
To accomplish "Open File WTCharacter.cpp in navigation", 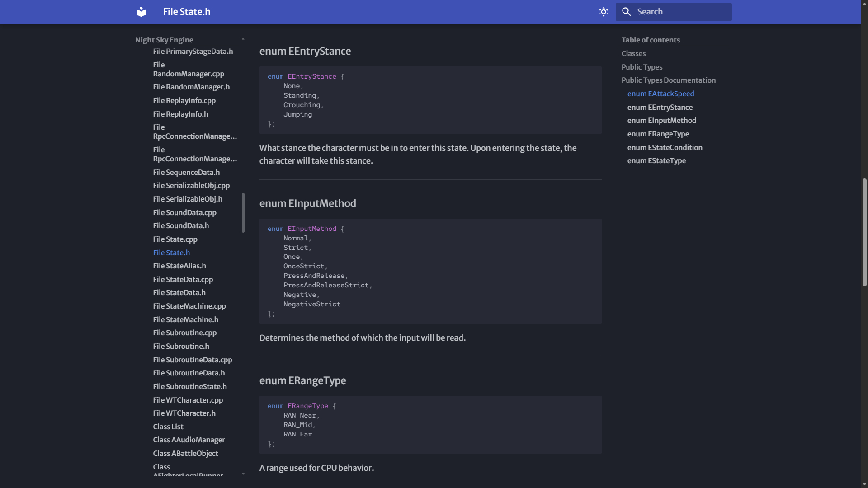I will (x=188, y=400).
